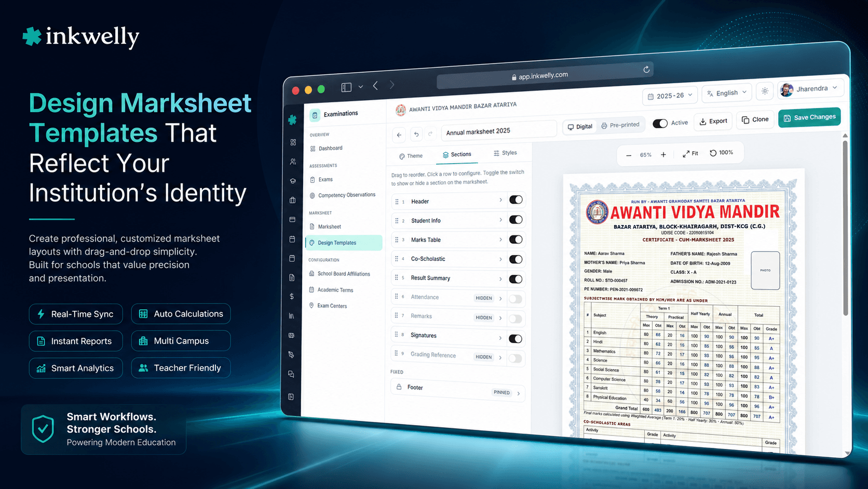Click the Examinations module icon
The height and width of the screenshot is (489, 868).
coord(315,115)
